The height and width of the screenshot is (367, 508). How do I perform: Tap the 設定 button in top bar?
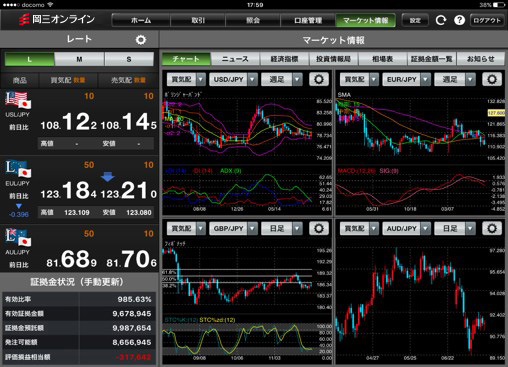[x=415, y=20]
